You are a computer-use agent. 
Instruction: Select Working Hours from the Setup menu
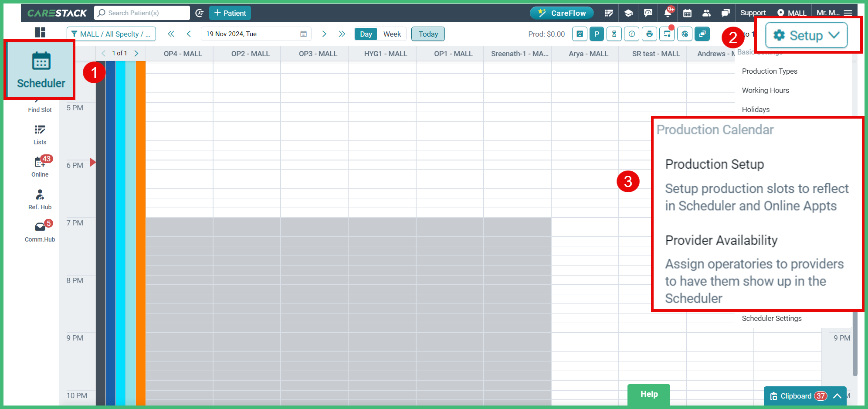(765, 90)
